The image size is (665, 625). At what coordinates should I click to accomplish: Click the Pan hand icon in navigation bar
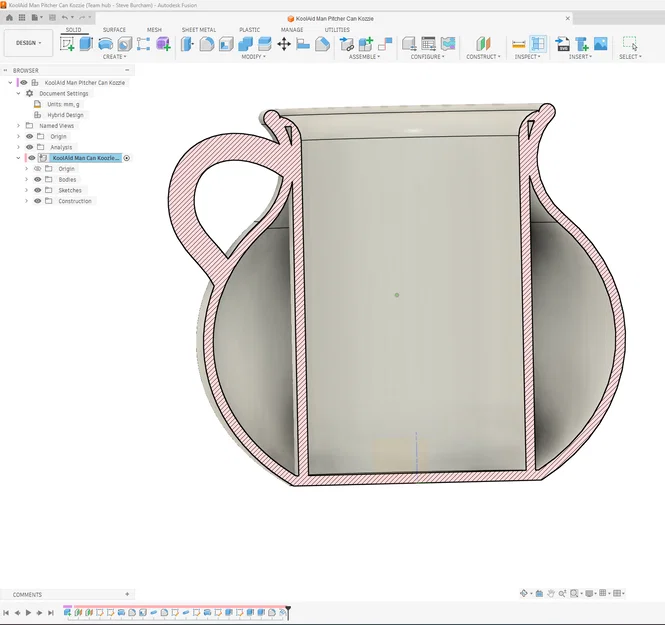(x=550, y=593)
